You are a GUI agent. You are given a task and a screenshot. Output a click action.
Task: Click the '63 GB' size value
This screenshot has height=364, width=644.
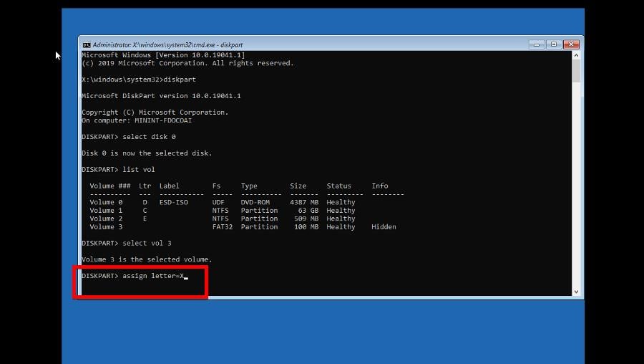pyautogui.click(x=310, y=211)
